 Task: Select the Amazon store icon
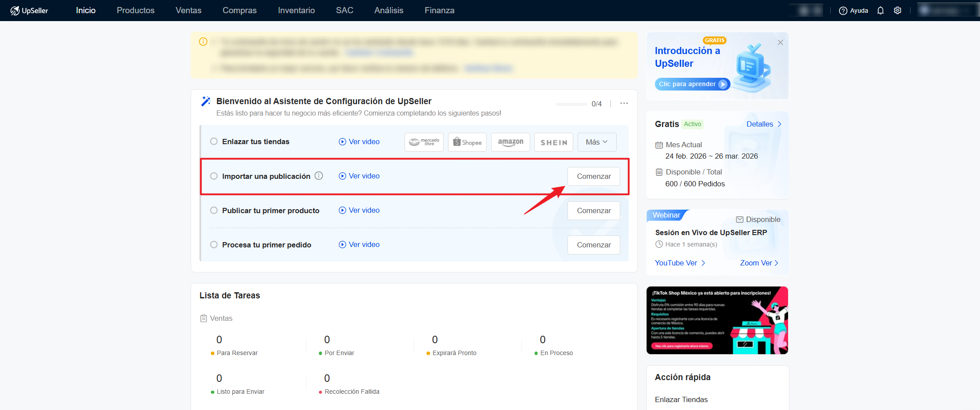point(510,142)
